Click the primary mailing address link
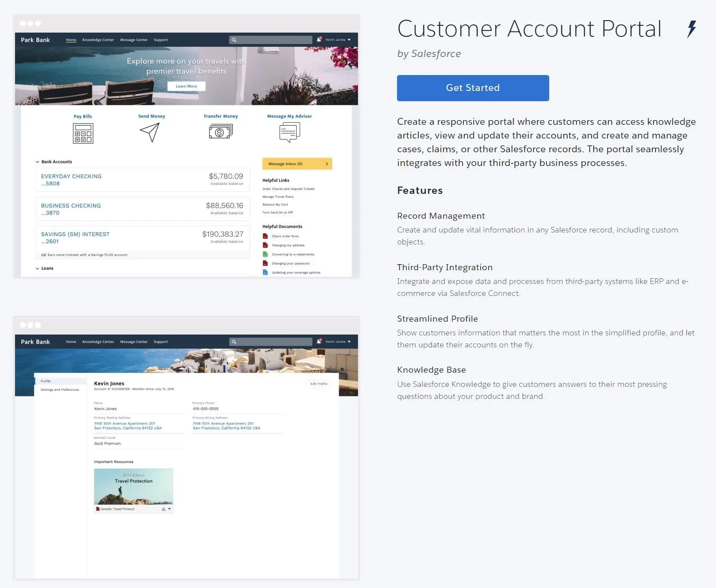The image size is (716, 588). pos(128,426)
